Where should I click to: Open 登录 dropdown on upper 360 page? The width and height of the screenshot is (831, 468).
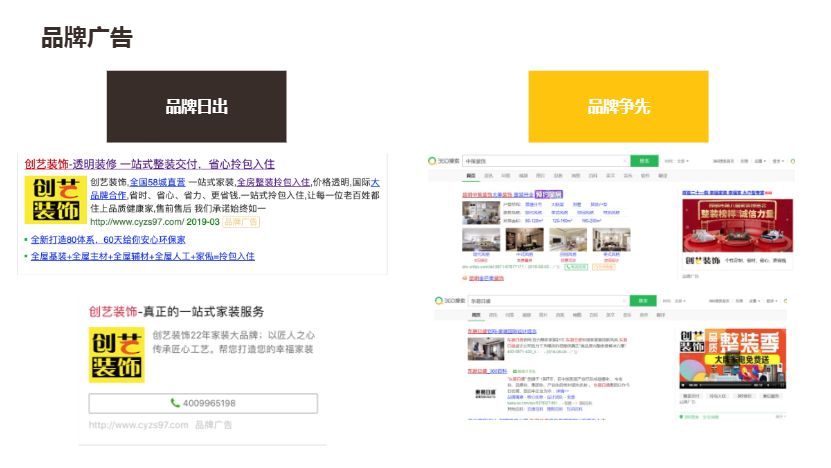(777, 161)
